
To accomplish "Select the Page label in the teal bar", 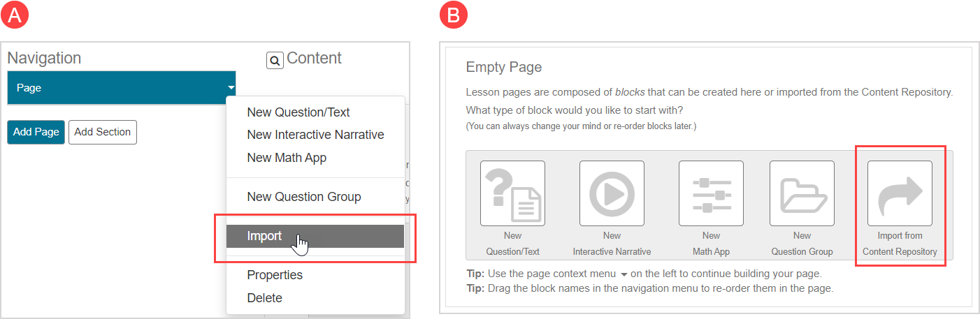I will 29,88.
